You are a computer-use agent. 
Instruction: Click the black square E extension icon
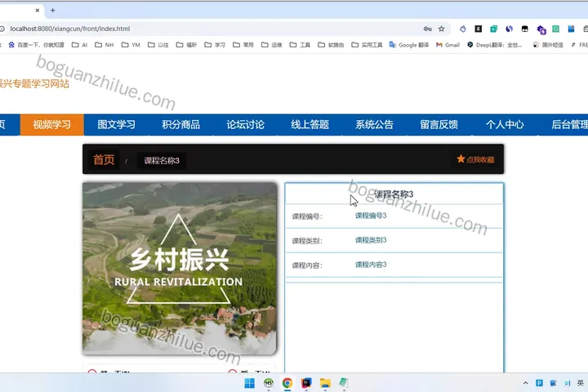point(478,29)
